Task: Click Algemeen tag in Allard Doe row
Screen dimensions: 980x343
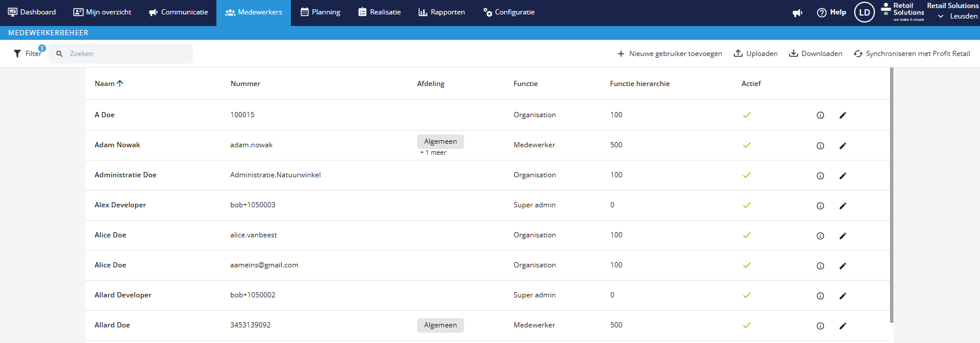Action: 440,325
